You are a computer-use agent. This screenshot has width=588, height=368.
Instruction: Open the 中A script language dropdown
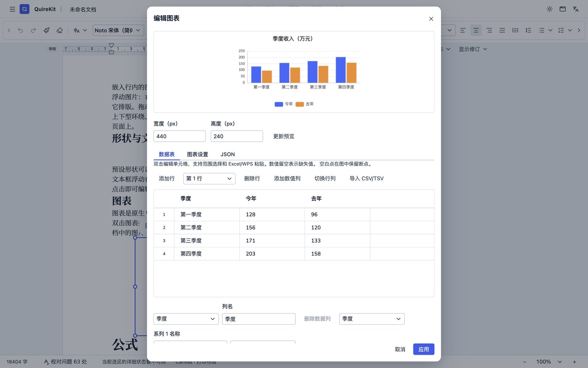[80, 30]
